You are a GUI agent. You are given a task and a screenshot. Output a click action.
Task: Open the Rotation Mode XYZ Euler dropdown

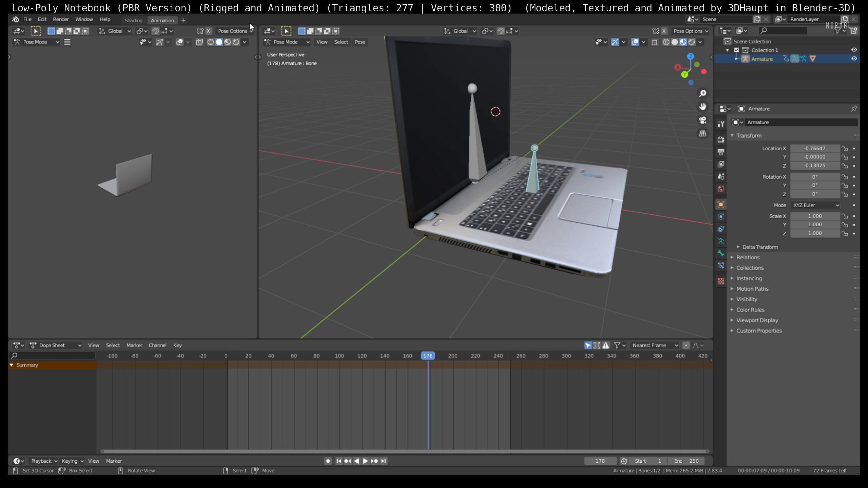coord(815,205)
